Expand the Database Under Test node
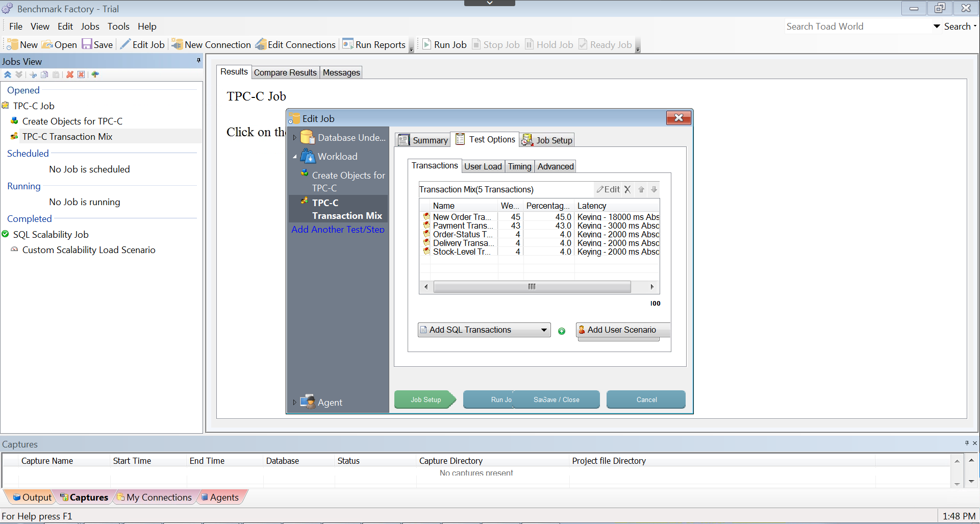 (294, 138)
